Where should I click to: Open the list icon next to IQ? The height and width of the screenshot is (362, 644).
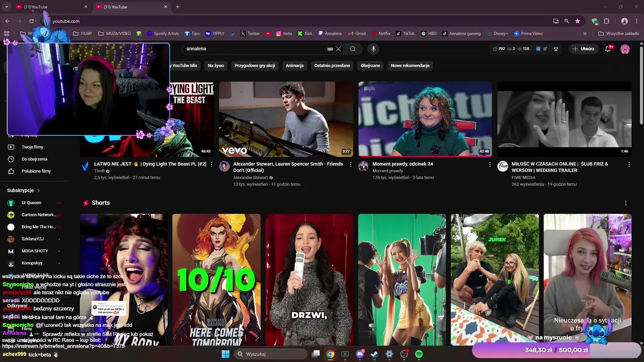click(545, 49)
